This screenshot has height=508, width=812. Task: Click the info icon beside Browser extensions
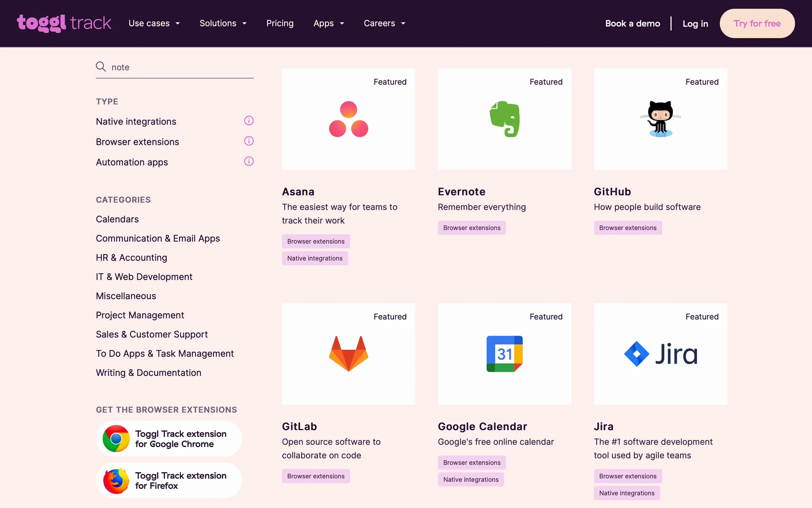point(249,141)
